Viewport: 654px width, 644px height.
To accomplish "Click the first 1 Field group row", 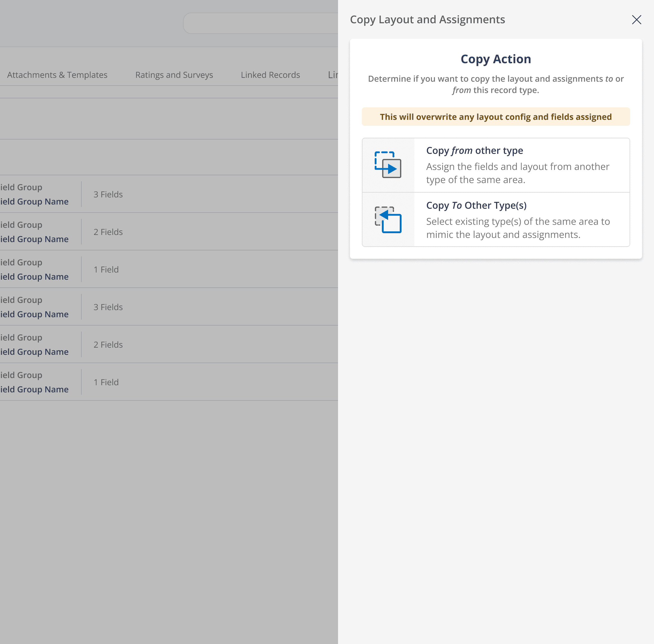I will click(106, 270).
